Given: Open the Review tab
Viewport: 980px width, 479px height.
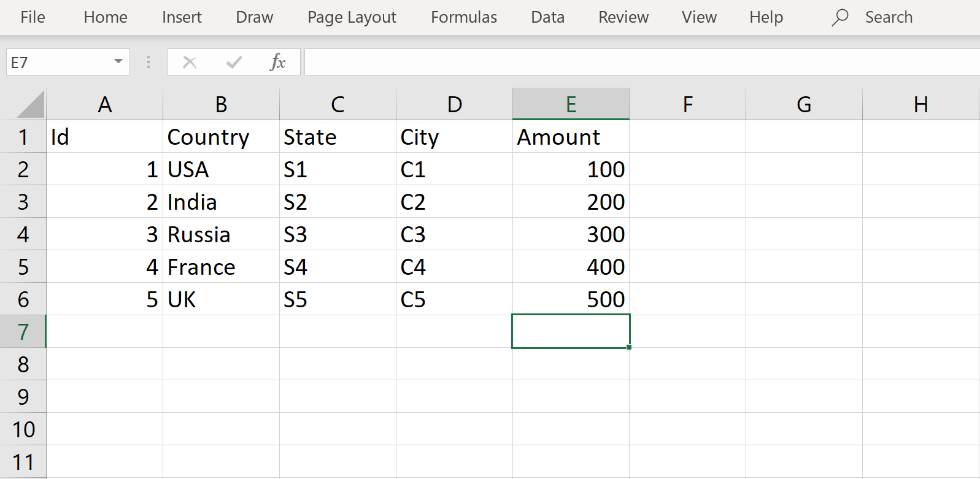Looking at the screenshot, I should coord(623,17).
